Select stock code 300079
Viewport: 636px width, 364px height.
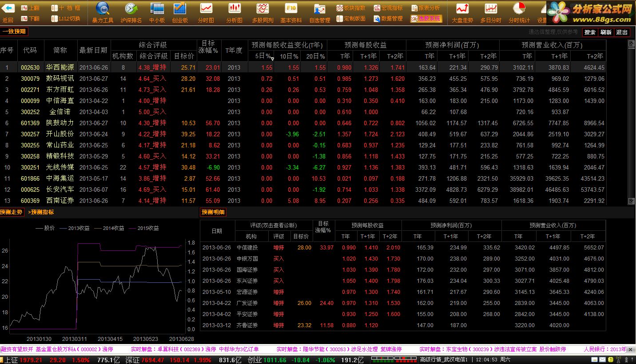[x=30, y=79]
